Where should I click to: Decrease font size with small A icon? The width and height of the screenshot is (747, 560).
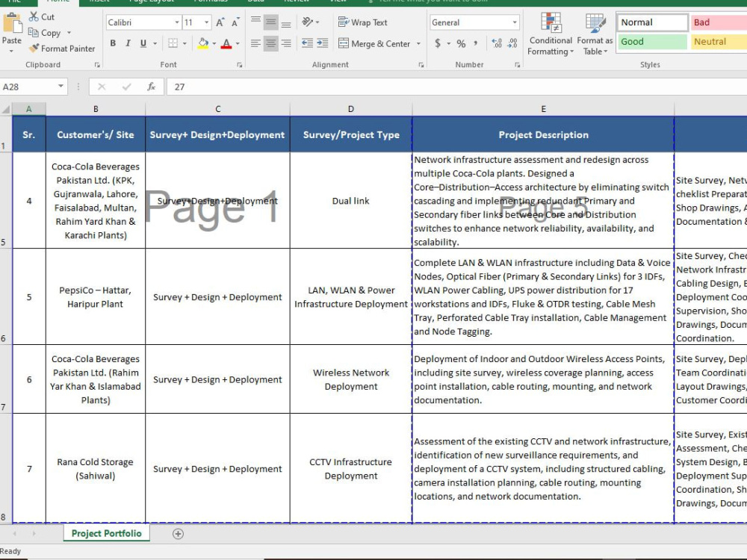235,22
